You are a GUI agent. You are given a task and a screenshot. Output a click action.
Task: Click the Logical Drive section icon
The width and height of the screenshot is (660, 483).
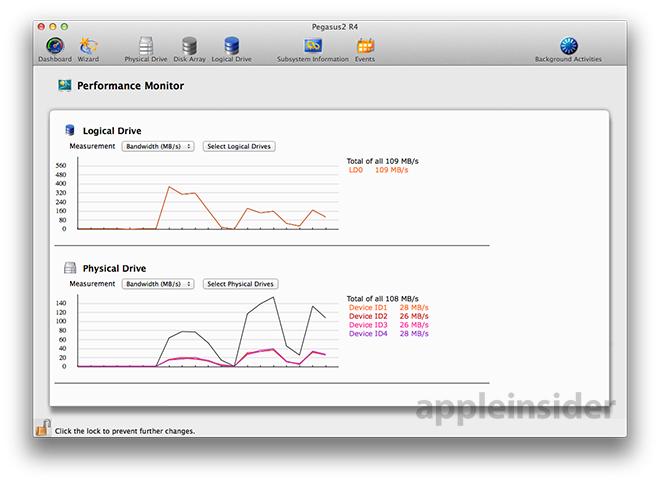[x=70, y=130]
